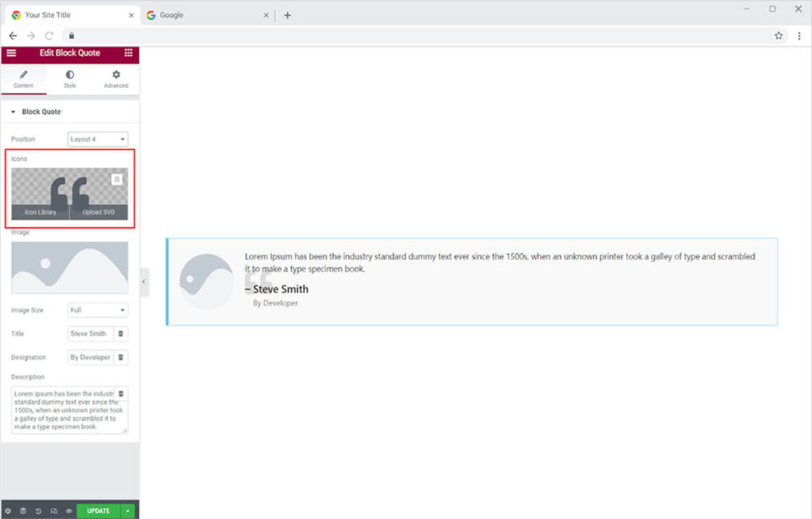
Task: Switch to the Advanced tab
Action: [x=116, y=79]
